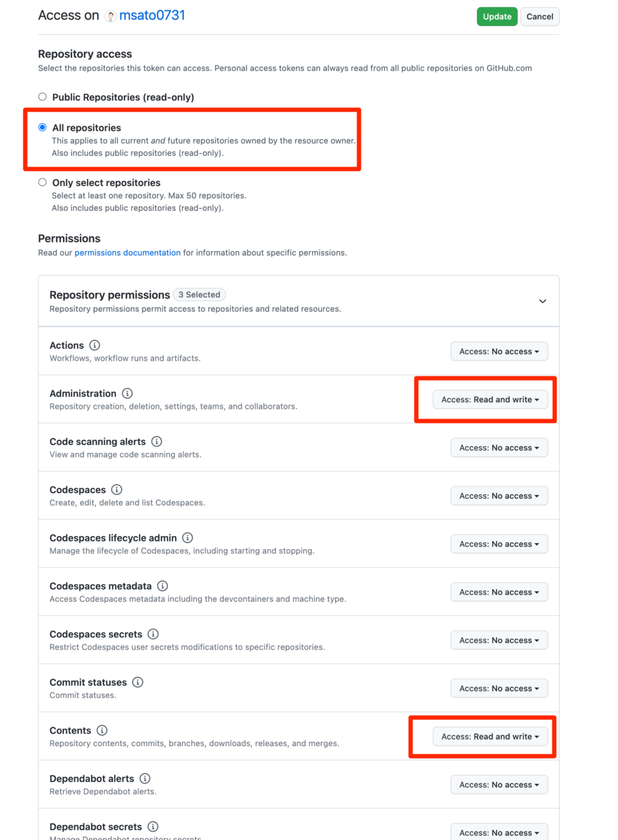Click the info icon next to Contents
Viewport: 618px width, 840px height.
click(102, 730)
